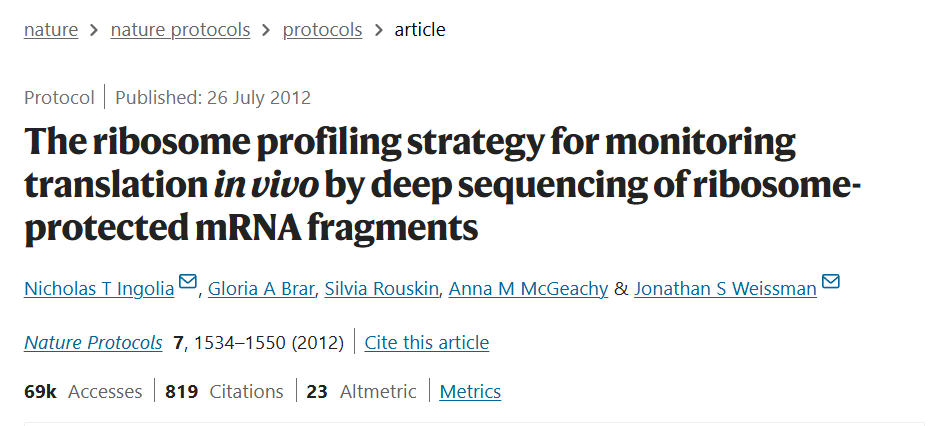Show Anna M McGeachy author info
The image size is (930, 426).
528,289
